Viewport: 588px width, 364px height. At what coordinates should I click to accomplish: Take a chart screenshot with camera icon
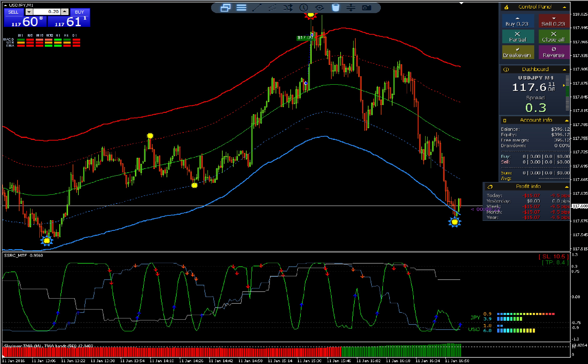pyautogui.click(x=367, y=8)
